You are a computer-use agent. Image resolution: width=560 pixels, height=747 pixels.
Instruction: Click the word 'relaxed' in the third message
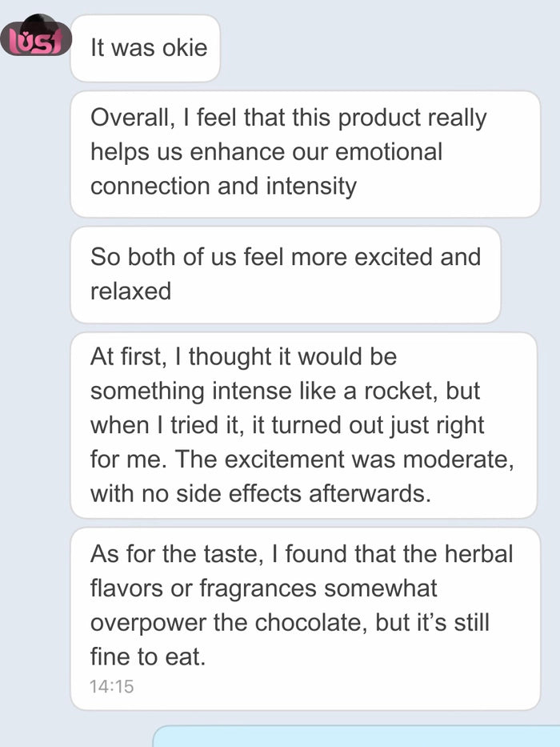[x=130, y=291]
